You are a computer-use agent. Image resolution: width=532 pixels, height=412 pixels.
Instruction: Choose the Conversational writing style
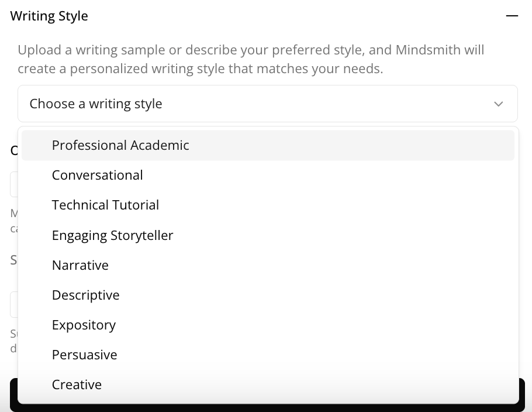point(97,175)
